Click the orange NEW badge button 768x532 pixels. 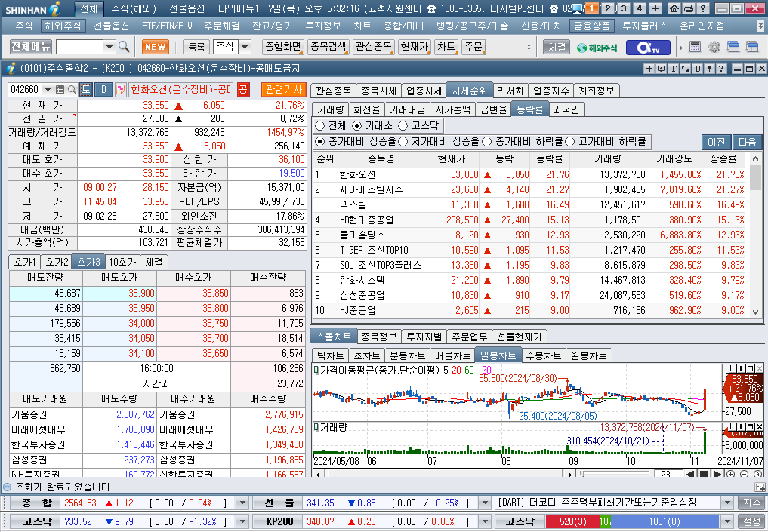(x=156, y=47)
